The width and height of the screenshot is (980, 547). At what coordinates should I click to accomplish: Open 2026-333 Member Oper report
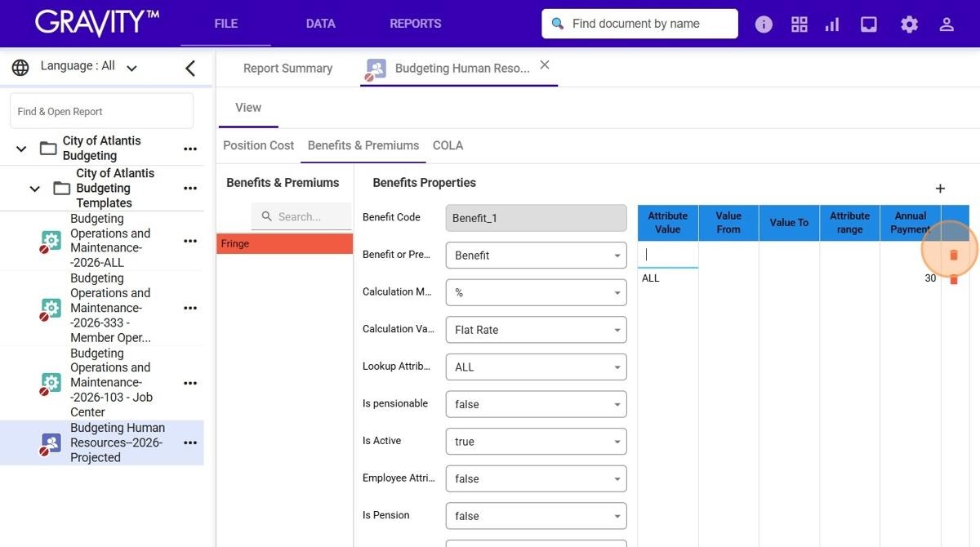(x=110, y=308)
